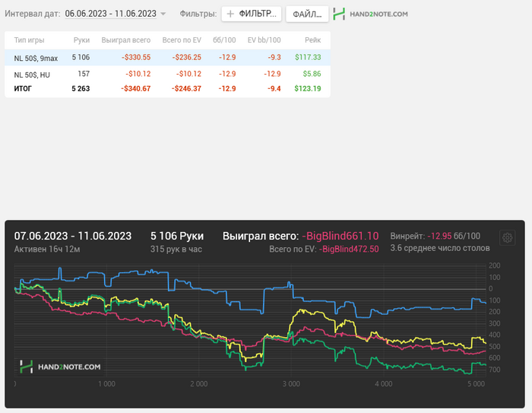Image resolution: width=532 pixels, height=413 pixels.
Task: Click 3.6 среднее число столов text
Action: [x=440, y=248]
